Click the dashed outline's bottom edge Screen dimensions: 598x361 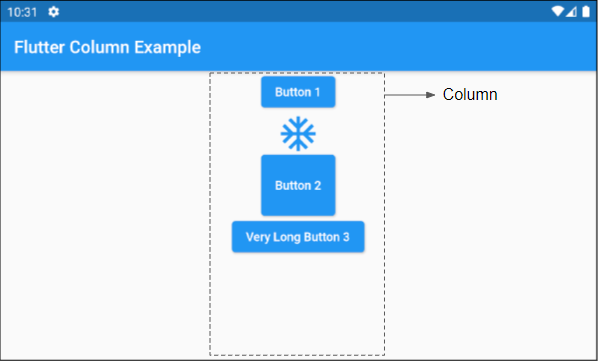click(297, 355)
